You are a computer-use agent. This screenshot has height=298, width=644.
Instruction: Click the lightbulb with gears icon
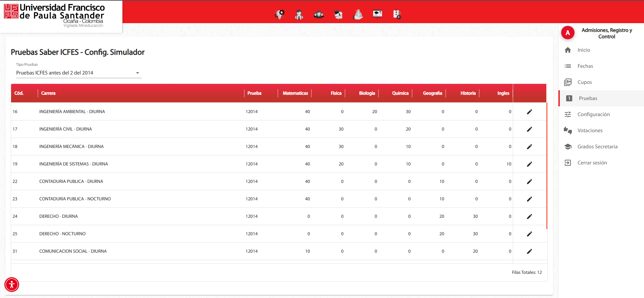280,14
